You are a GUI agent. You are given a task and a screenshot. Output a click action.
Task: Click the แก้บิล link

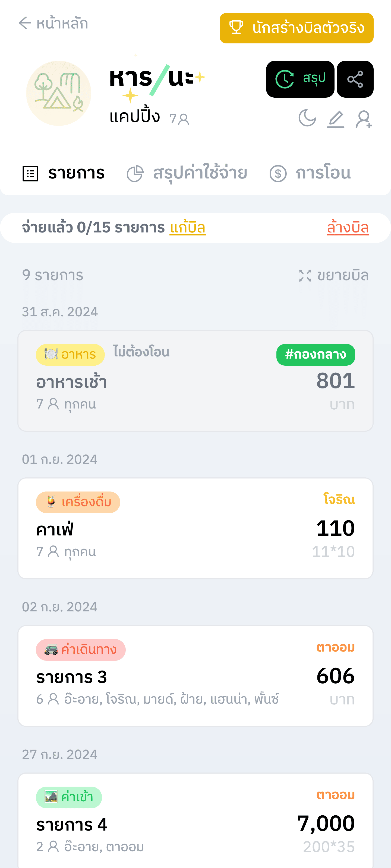tap(187, 228)
